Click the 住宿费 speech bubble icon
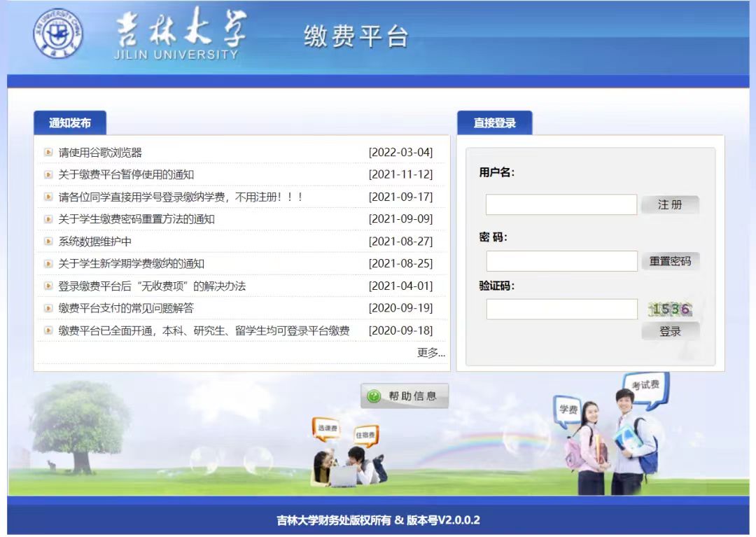The image size is (756, 537). pyautogui.click(x=365, y=435)
